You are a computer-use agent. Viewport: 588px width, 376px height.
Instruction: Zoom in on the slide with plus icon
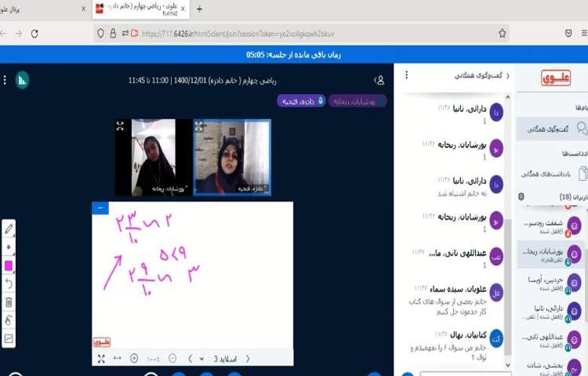click(134, 359)
